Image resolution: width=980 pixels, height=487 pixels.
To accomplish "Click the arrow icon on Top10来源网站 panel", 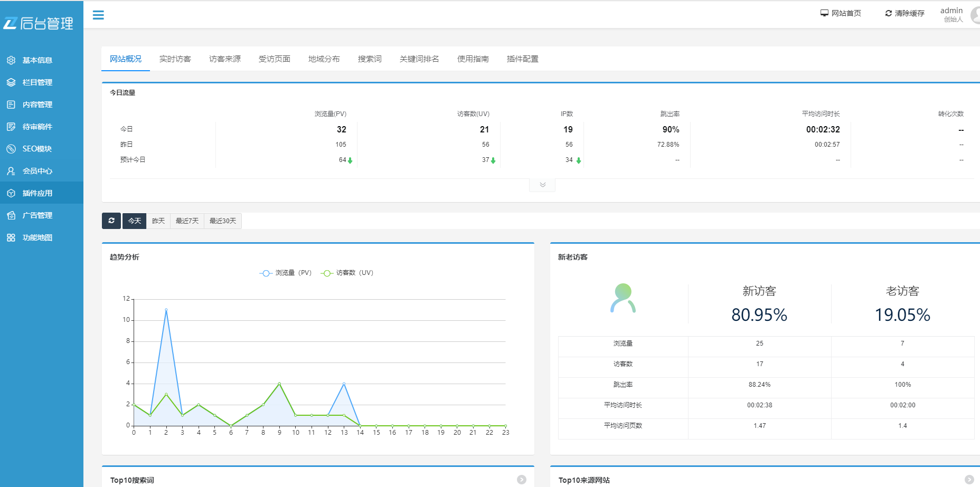I will pyautogui.click(x=969, y=480).
